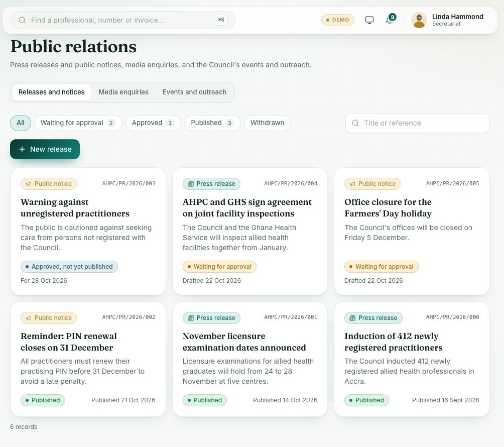Image resolution: width=504 pixels, height=447 pixels.
Task: Click the 6 records count
Action: 24,427
